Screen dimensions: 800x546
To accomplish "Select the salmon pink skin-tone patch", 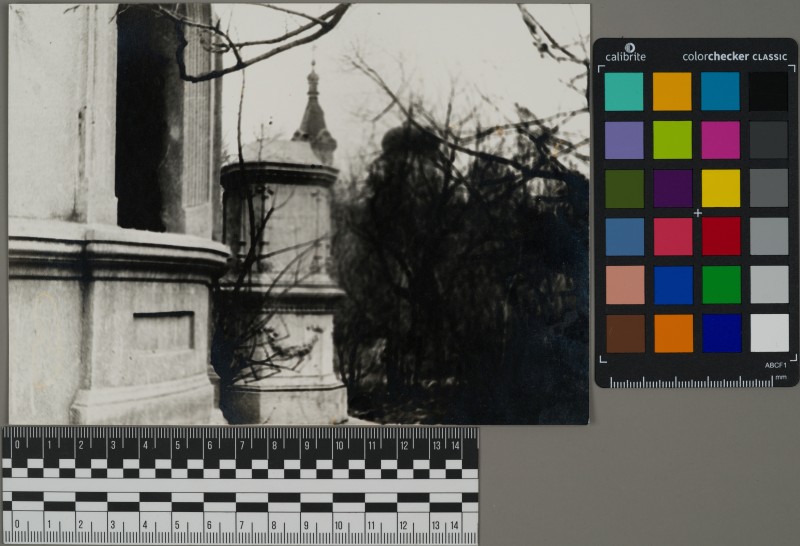I will click(x=624, y=285).
